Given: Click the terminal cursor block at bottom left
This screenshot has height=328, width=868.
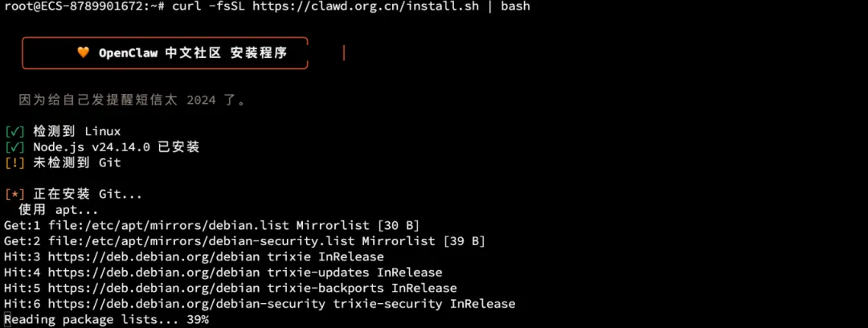Looking at the screenshot, I should [x=7, y=320].
